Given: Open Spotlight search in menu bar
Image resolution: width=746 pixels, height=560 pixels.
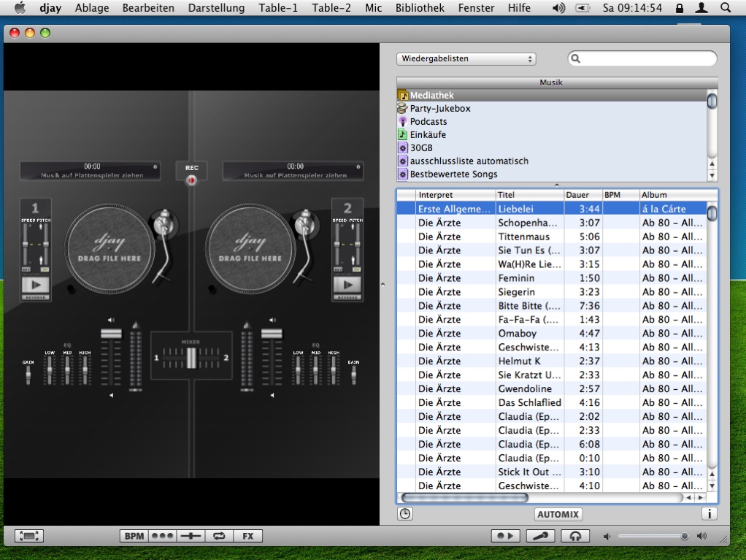Looking at the screenshot, I should tap(726, 7).
